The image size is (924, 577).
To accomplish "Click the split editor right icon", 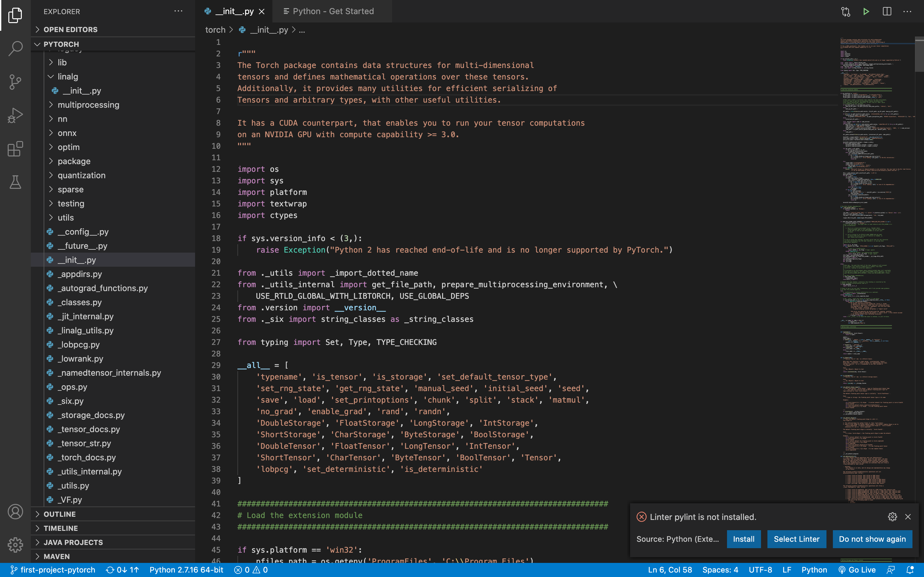I will tap(886, 12).
